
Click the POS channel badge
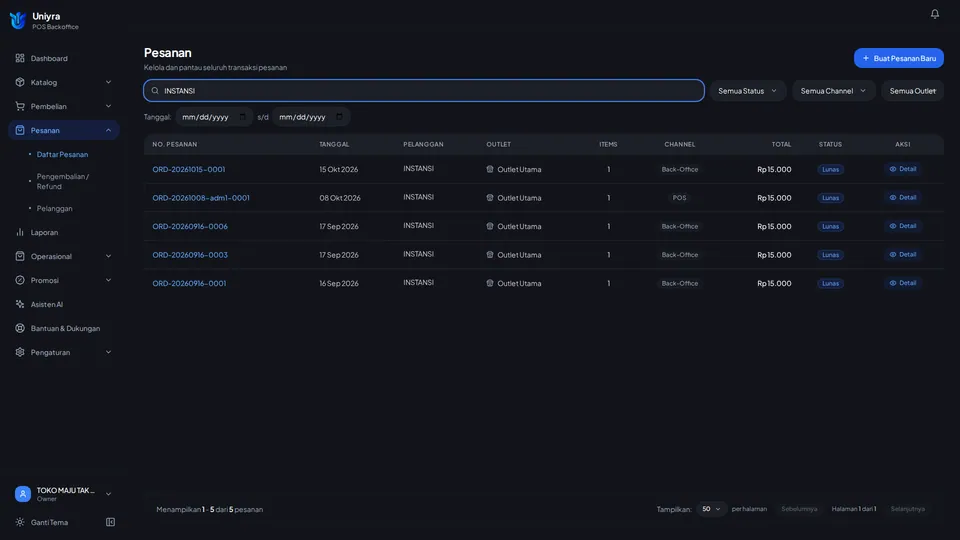(679, 198)
